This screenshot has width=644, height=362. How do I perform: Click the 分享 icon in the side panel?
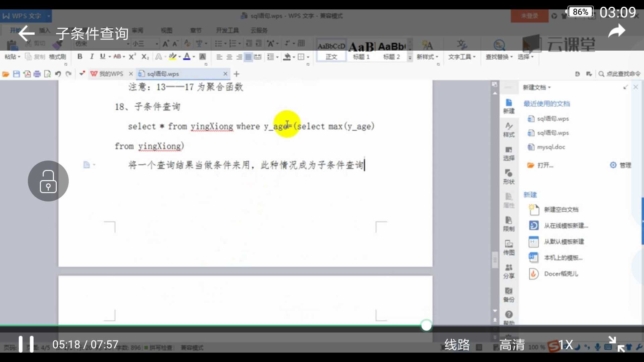[509, 271]
